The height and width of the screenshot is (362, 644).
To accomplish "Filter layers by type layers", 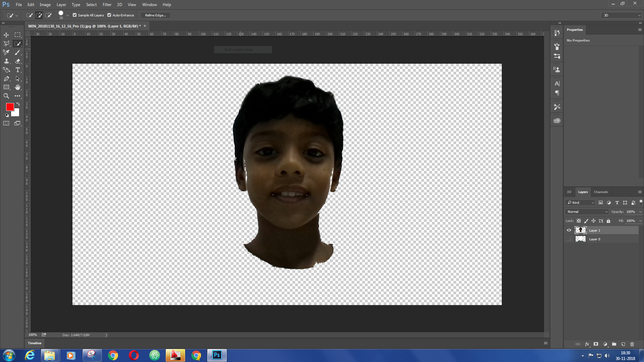I will tap(617, 202).
